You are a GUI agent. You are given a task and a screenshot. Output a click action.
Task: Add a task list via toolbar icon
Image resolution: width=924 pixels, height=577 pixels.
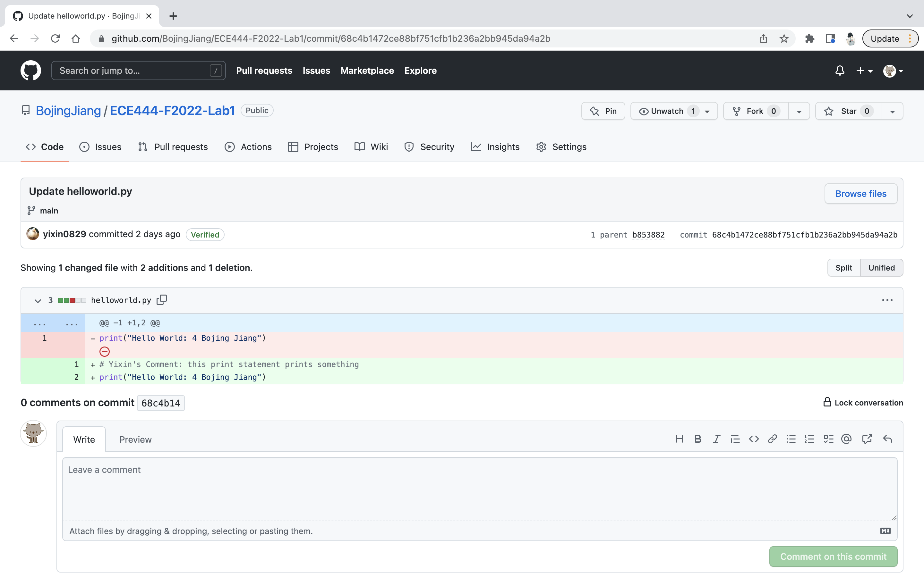pyautogui.click(x=828, y=439)
